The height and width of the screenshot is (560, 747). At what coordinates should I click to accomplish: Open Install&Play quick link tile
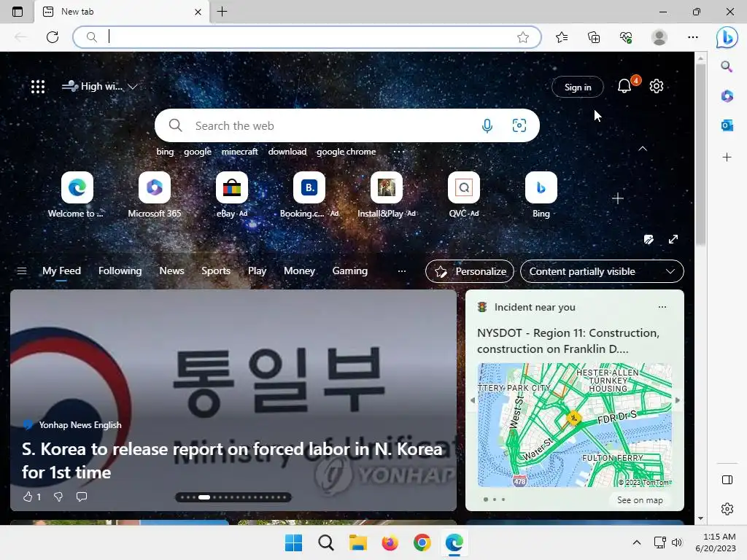coord(387,187)
